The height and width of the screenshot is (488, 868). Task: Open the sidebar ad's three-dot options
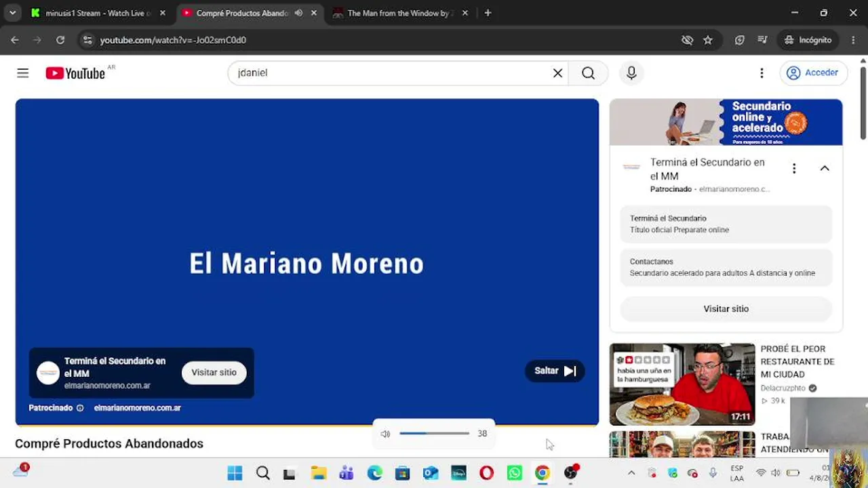point(794,169)
